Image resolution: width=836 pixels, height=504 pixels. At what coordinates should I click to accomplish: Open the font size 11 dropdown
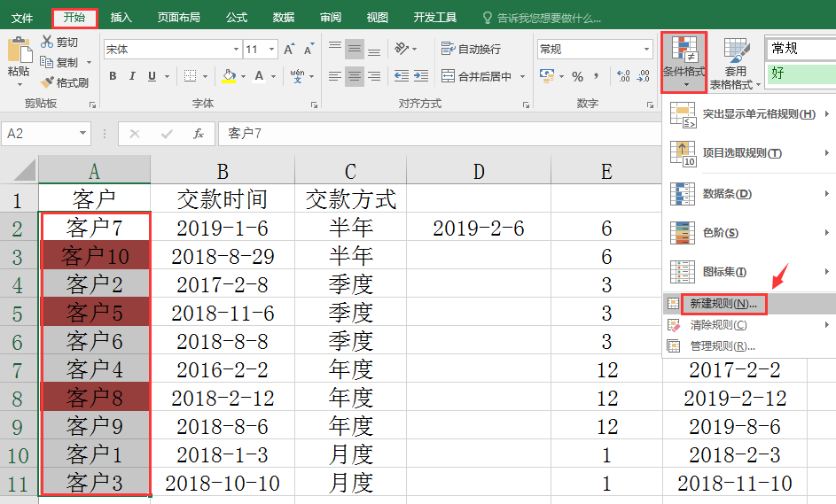tap(272, 50)
